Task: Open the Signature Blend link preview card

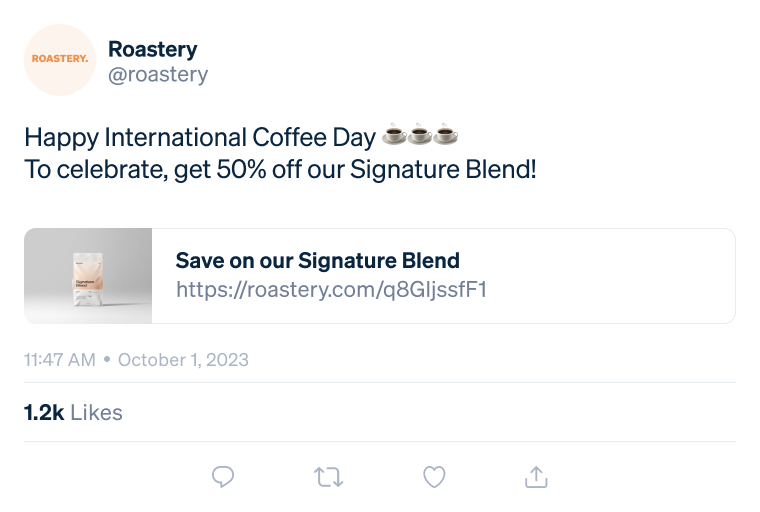Action: pyautogui.click(x=380, y=276)
